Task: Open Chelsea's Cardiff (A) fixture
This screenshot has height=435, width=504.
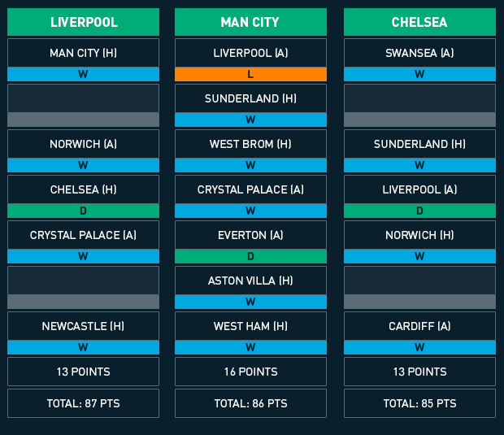Action: click(419, 326)
